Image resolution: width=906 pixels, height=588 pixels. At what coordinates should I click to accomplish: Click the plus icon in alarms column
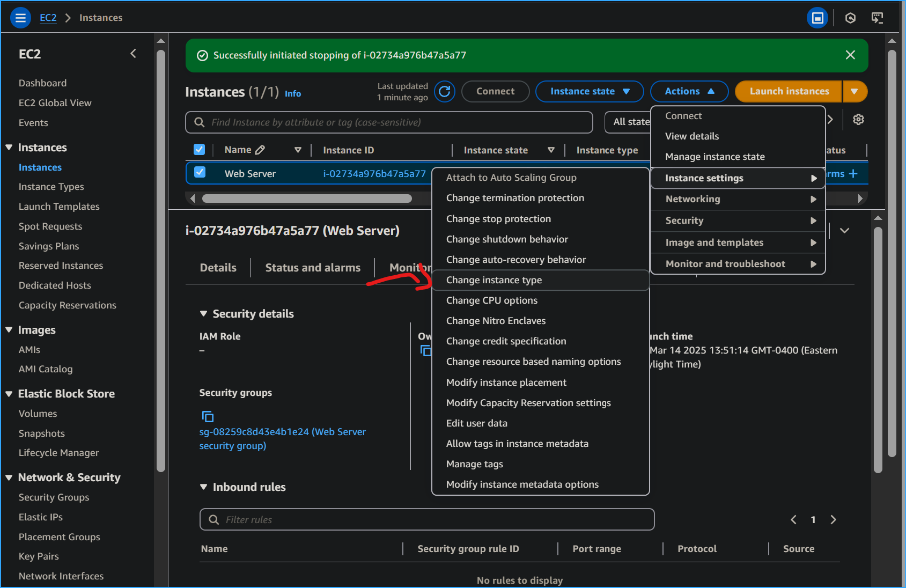coord(853,173)
